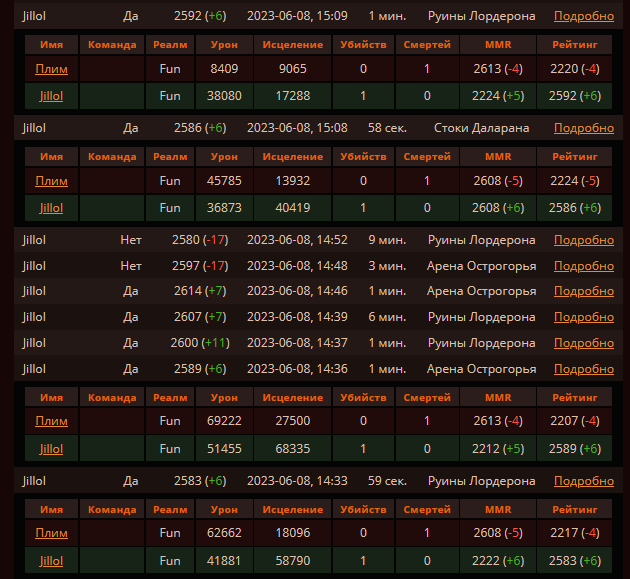The height and width of the screenshot is (579, 630).
Task: Open Jillol profile in row with damage 38080
Action: [x=51, y=96]
